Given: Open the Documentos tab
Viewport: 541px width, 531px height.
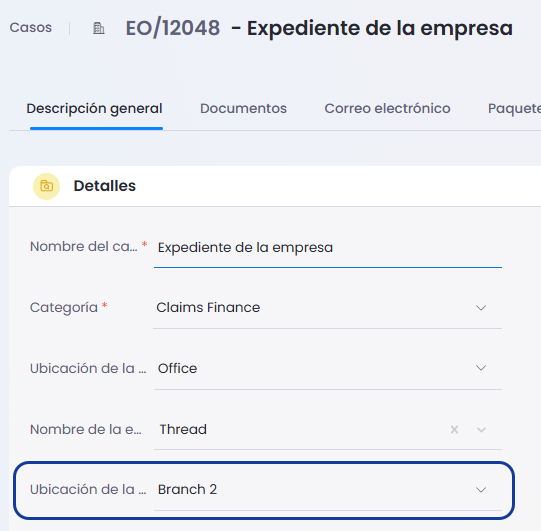Looking at the screenshot, I should 243,109.
